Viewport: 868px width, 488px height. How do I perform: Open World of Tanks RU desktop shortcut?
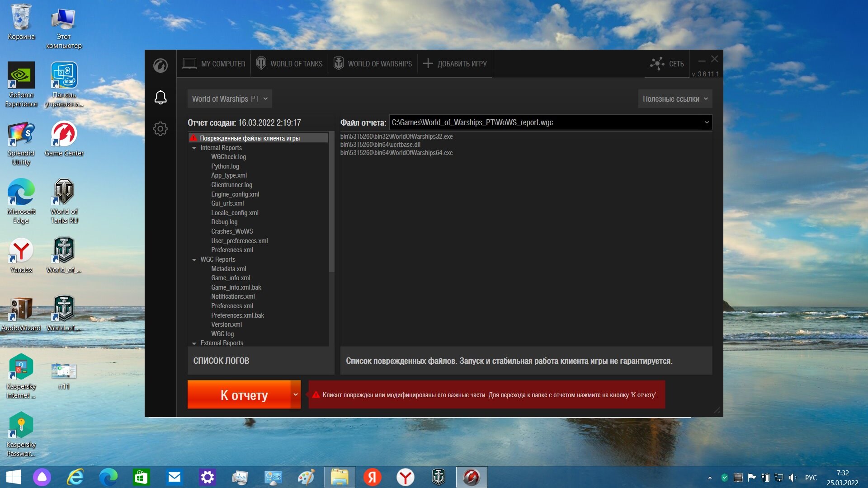click(64, 201)
